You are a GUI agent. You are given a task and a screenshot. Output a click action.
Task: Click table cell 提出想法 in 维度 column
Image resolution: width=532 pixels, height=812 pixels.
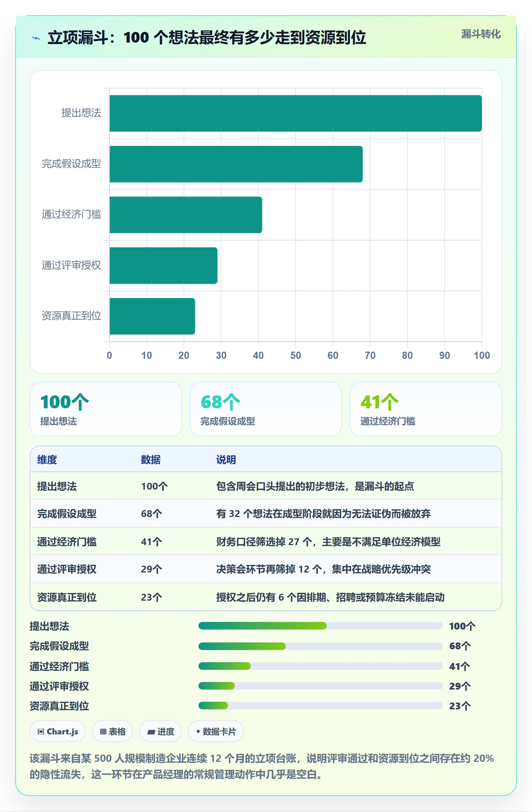[57, 486]
